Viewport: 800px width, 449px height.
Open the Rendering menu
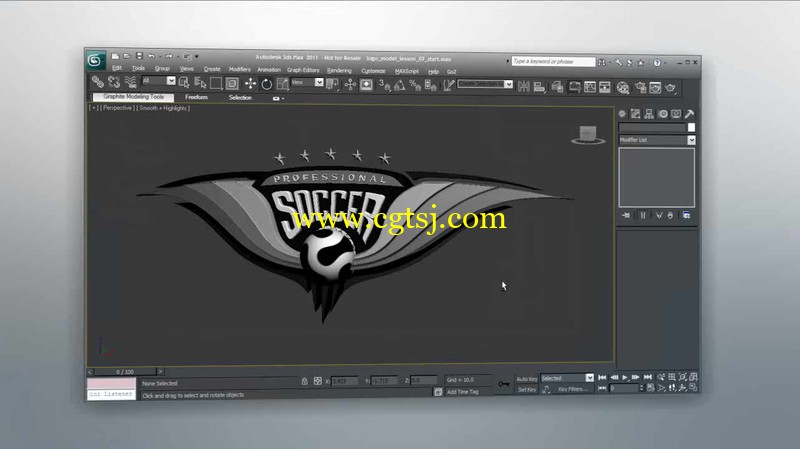tap(339, 70)
